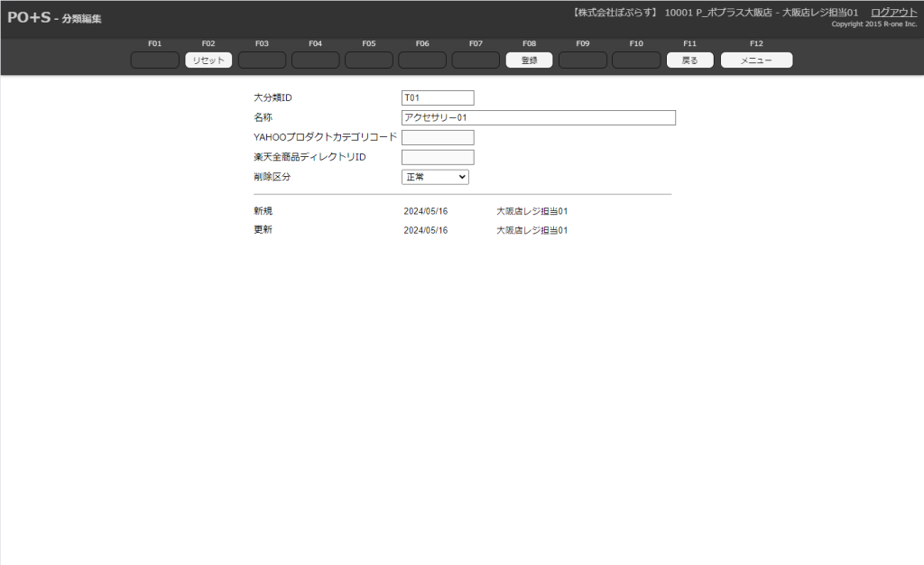Viewport: 924px width, 565px height.
Task: Focus the 名称 text field
Action: pos(538,117)
